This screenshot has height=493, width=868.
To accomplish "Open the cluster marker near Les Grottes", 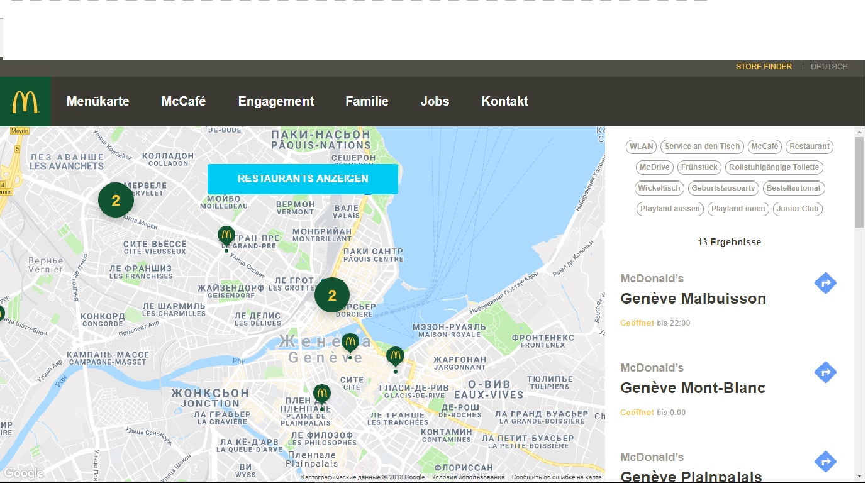I will tap(332, 295).
